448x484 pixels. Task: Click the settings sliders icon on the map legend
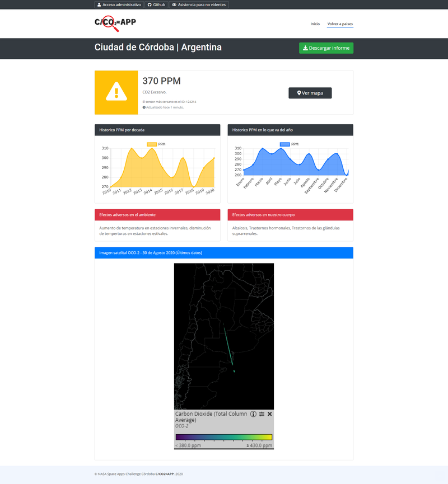(x=262, y=414)
